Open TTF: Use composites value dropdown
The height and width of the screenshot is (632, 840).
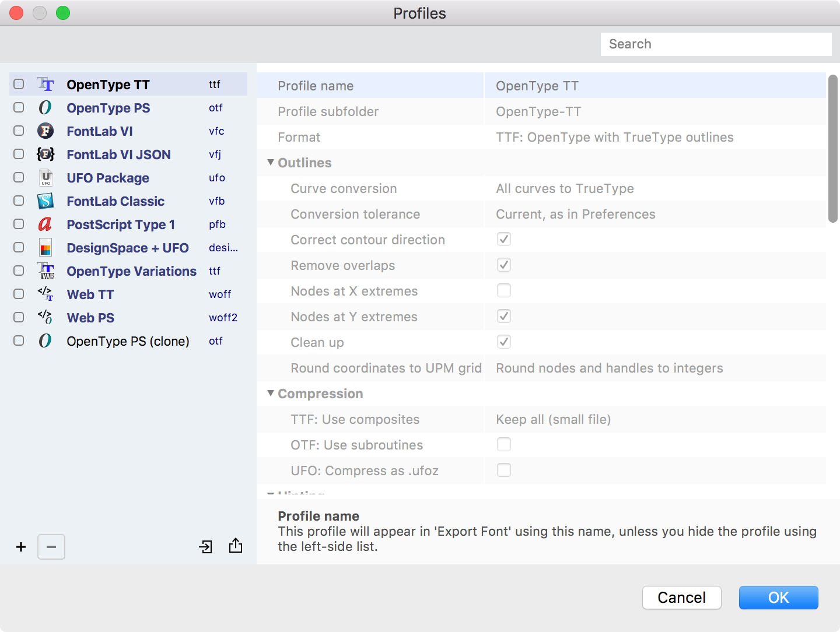pos(655,419)
